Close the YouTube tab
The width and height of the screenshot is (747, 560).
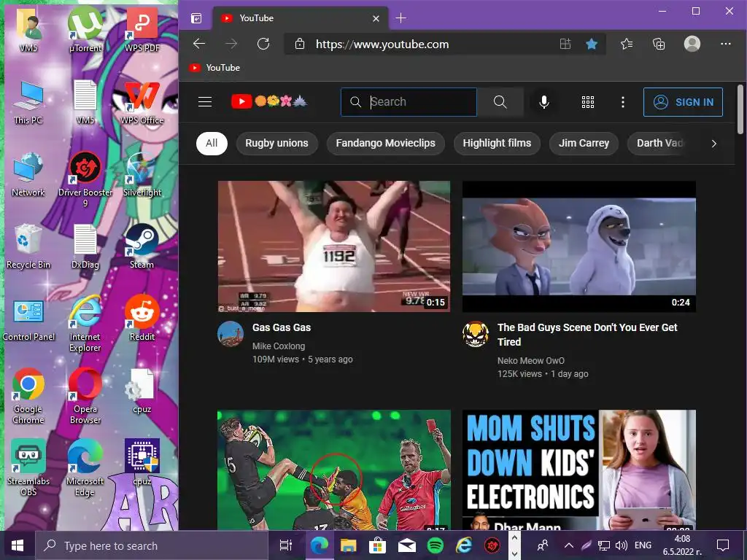376,18
